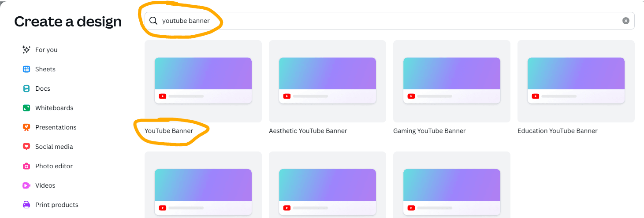Click the Photo editor camera icon
The width and height of the screenshot is (644, 218).
coord(26,166)
